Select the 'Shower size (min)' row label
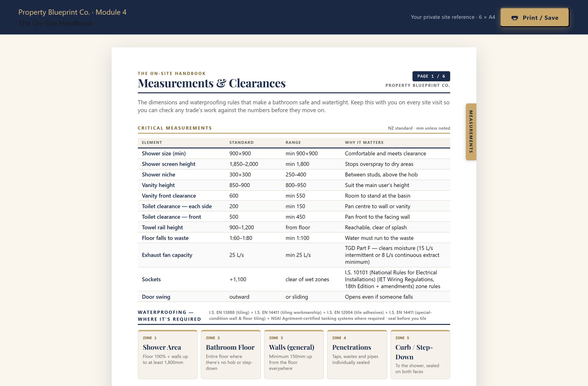The width and height of the screenshot is (588, 386). pyautogui.click(x=164, y=154)
